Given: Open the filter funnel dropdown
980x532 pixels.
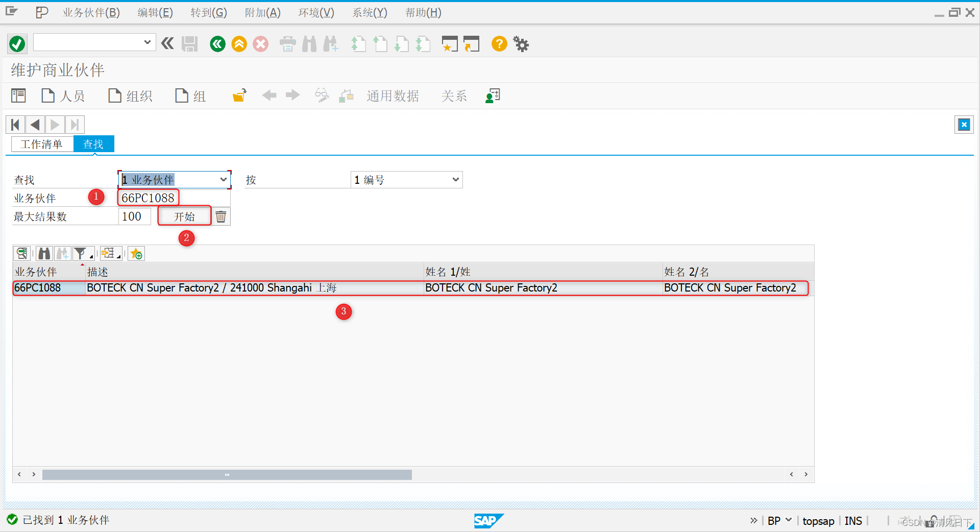Looking at the screenshot, I should 83,253.
